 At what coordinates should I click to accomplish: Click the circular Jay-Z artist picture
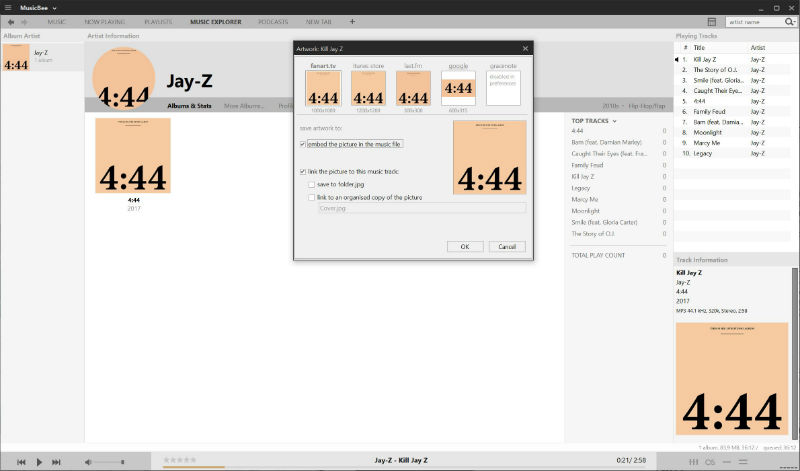coord(123,78)
